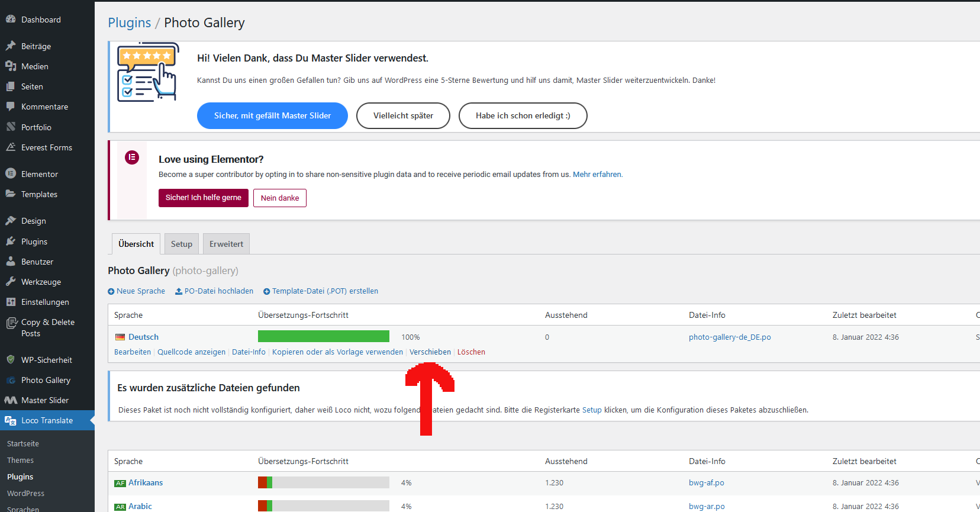Click 'Kopieren oder als Vorlage verwenden'

pos(337,352)
